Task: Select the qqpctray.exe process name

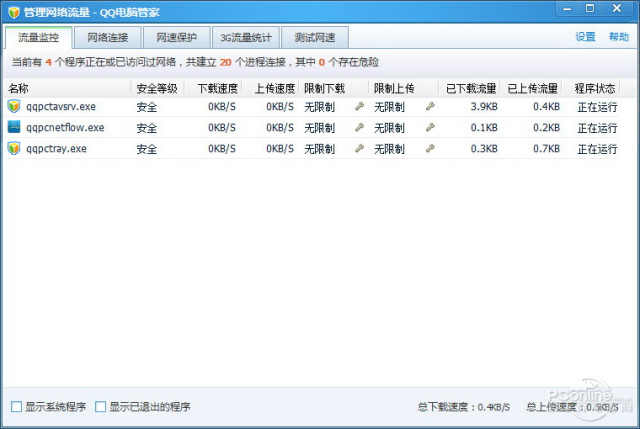Action: 56,149
